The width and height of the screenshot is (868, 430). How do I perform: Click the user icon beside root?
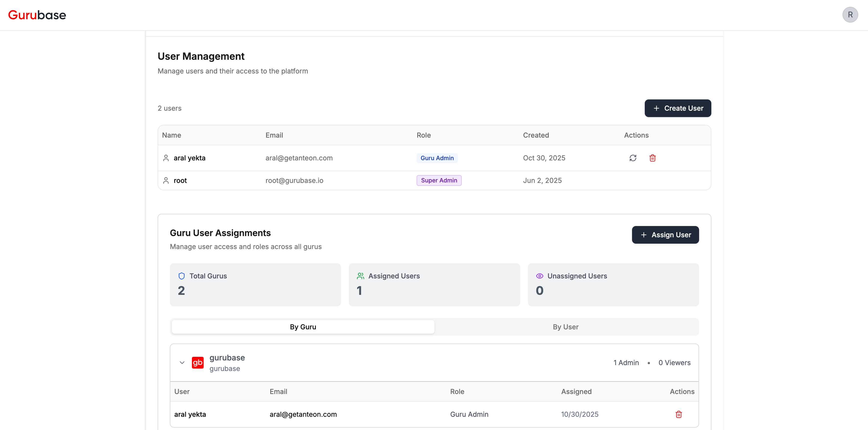(166, 181)
